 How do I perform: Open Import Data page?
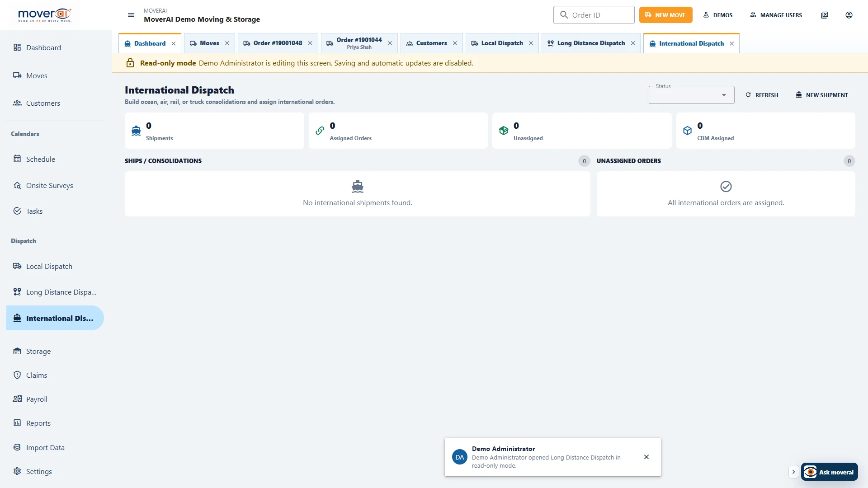click(55, 447)
